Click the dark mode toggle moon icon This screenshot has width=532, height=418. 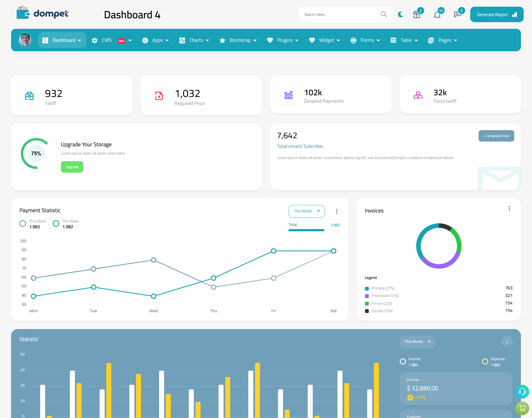400,14
